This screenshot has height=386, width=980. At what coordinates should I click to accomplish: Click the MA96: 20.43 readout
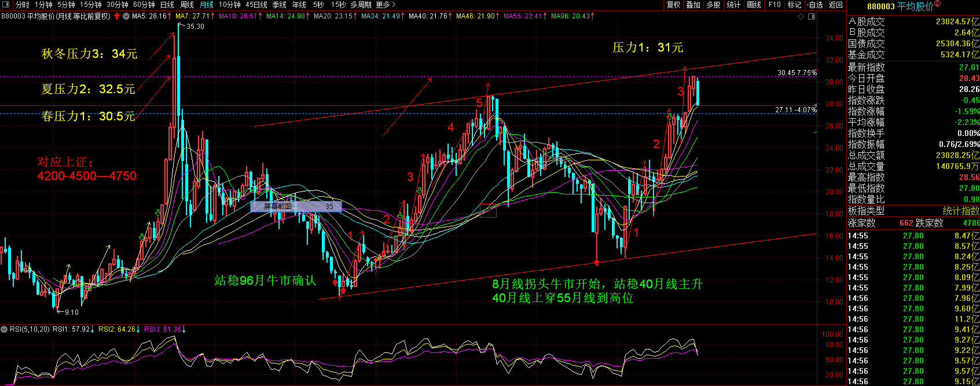(x=570, y=16)
